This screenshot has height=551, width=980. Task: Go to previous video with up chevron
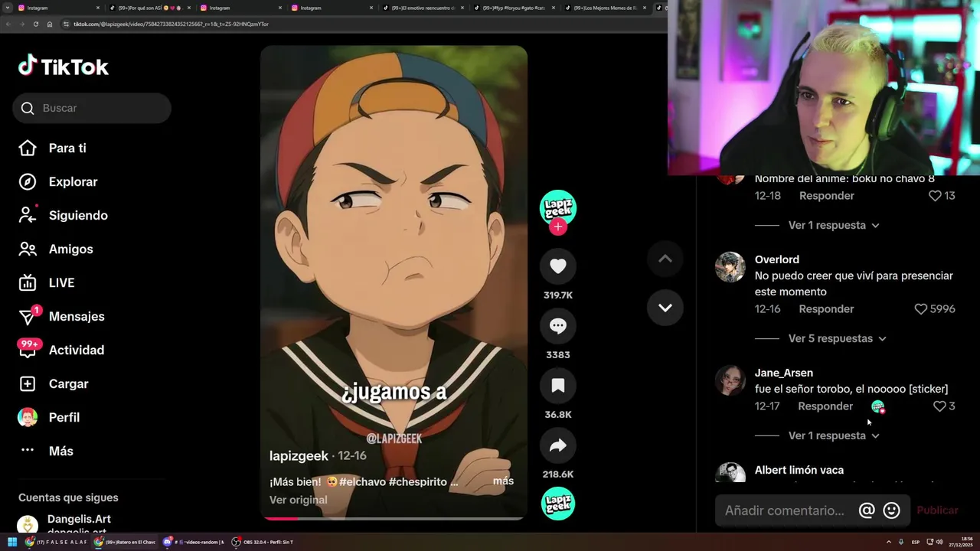coord(665,259)
